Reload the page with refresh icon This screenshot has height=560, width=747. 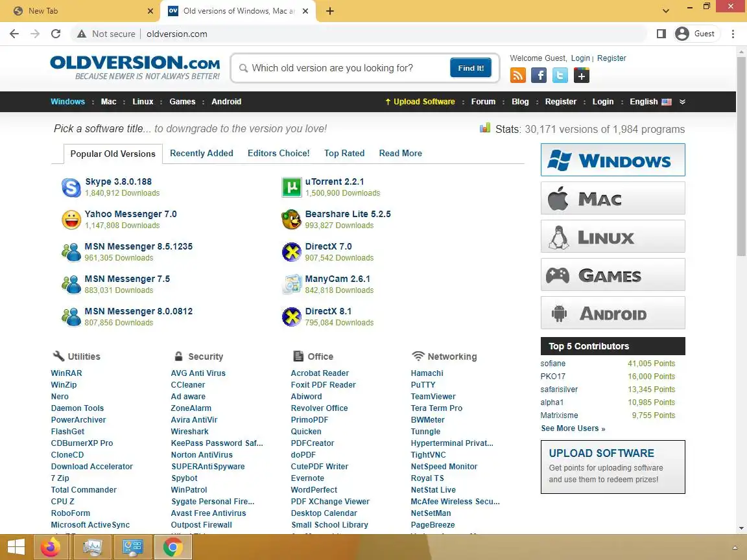(56, 34)
